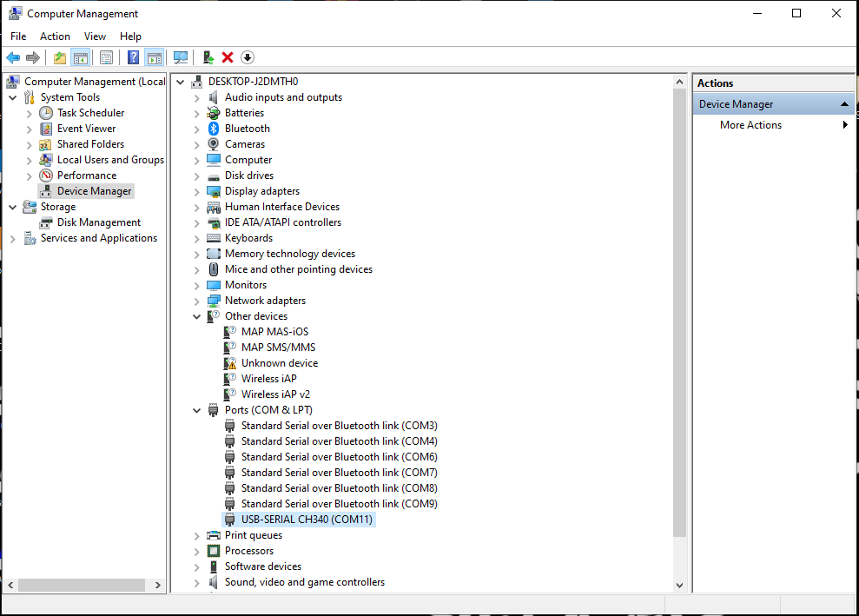Click the Keyboards category icon
This screenshot has width=859, height=616.
[x=214, y=238]
